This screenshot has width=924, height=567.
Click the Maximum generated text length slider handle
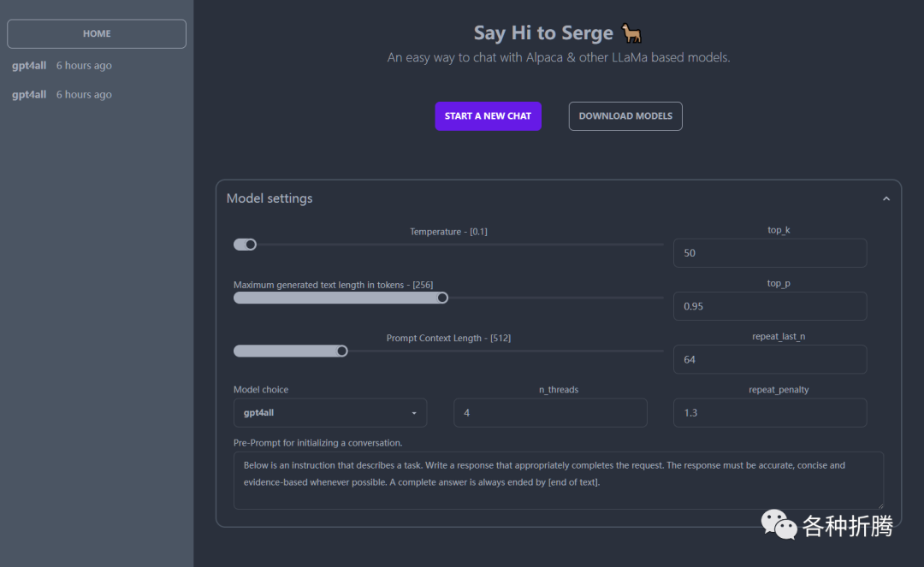click(x=442, y=298)
